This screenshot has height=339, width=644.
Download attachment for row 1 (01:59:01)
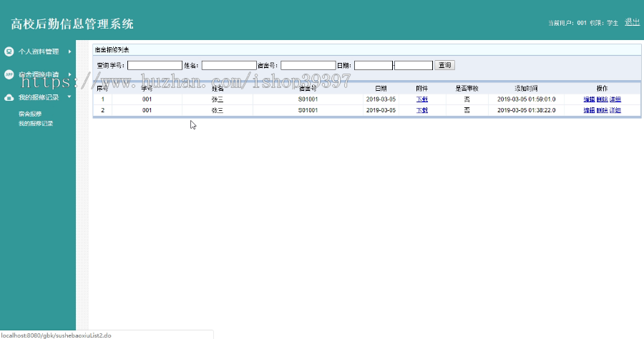pos(421,99)
